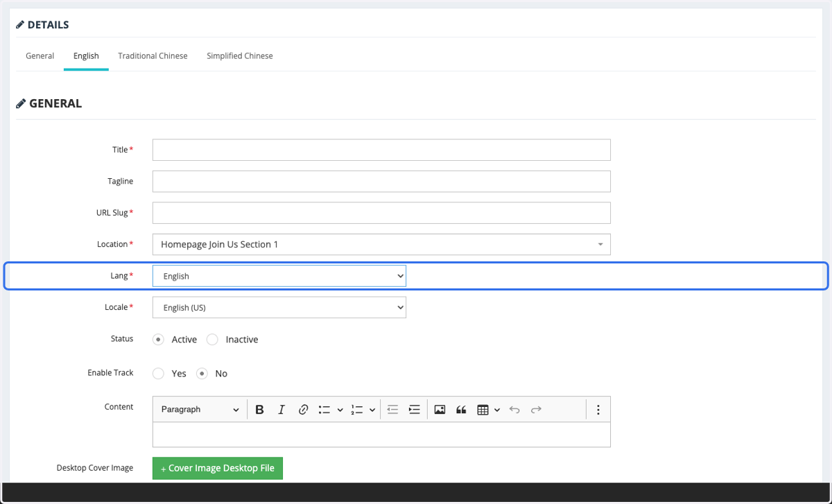Viewport: 832px width, 504px height.
Task: Set Enable Track to Yes
Action: coord(158,374)
